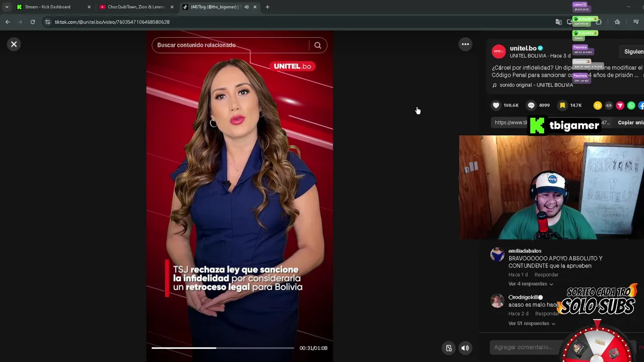Viewport: 644px width, 362px height.
Task: Mute the TikTok tab via its speaker icon
Action: click(x=247, y=7)
